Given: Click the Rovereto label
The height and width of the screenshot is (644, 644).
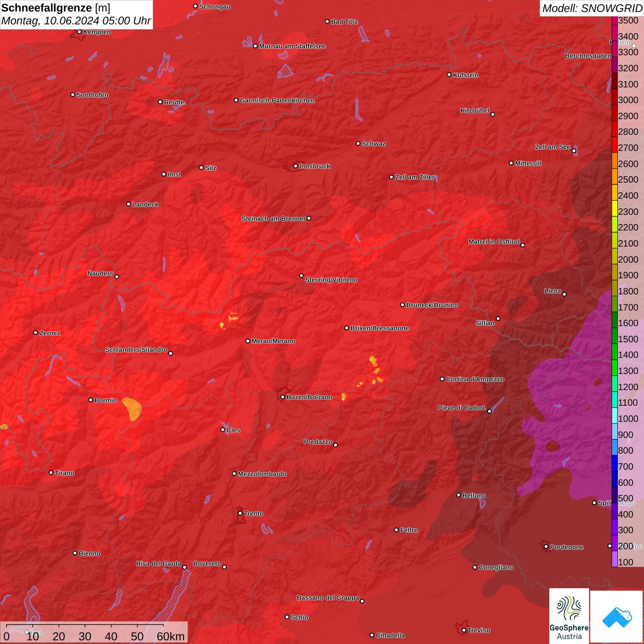Looking at the screenshot, I should 207,563.
